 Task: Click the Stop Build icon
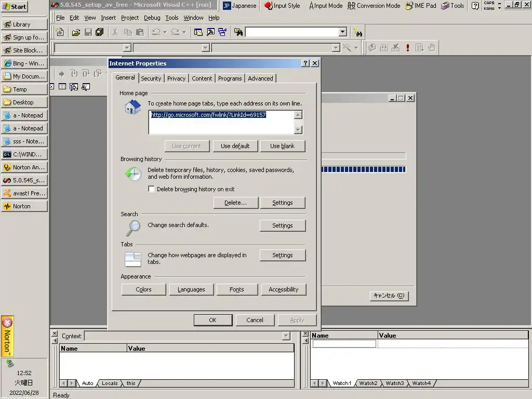pos(395,48)
